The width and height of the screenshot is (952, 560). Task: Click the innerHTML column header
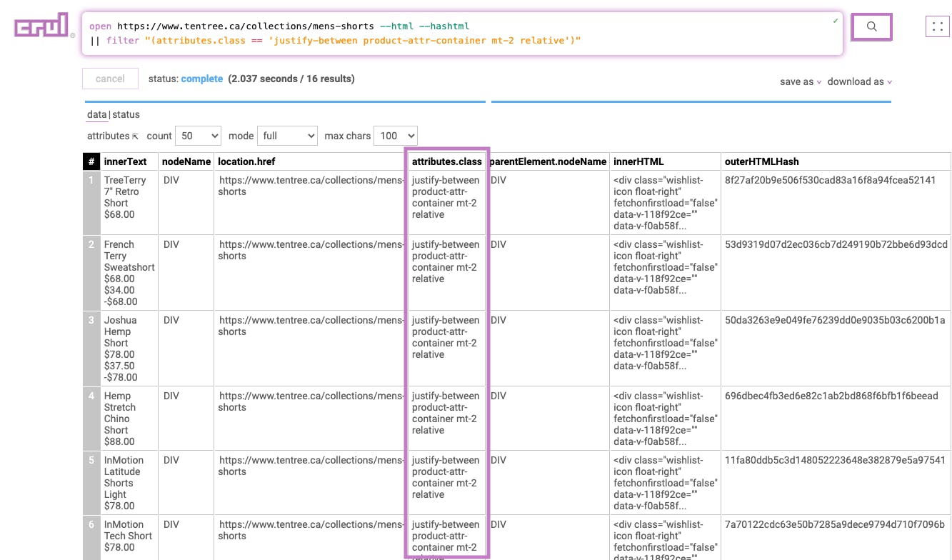(665, 161)
